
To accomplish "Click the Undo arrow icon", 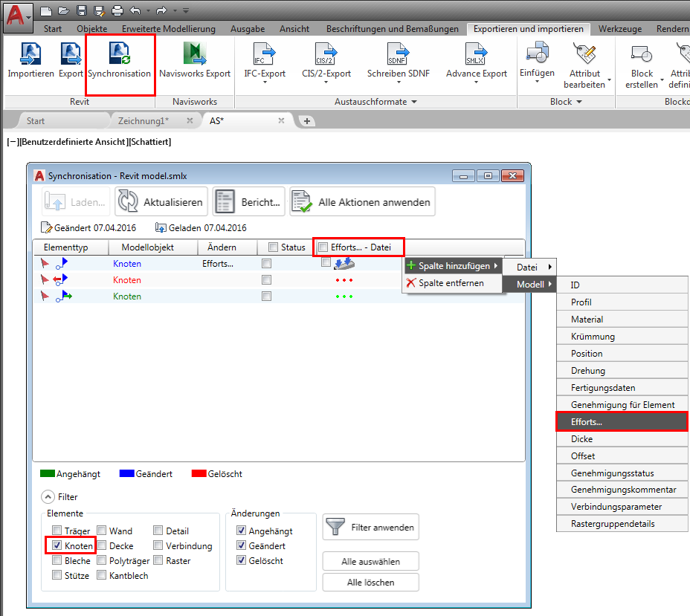I will pos(136,10).
